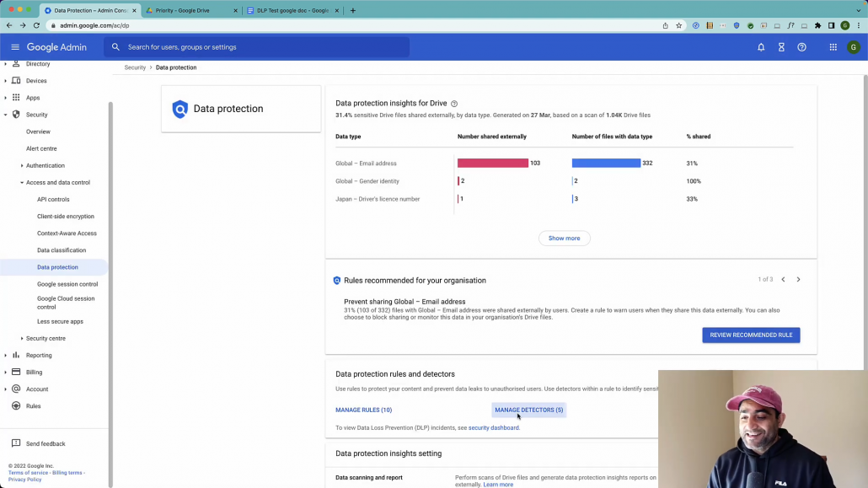Open Manage Rules (10)
The height and width of the screenshot is (488, 868).
coord(364,410)
